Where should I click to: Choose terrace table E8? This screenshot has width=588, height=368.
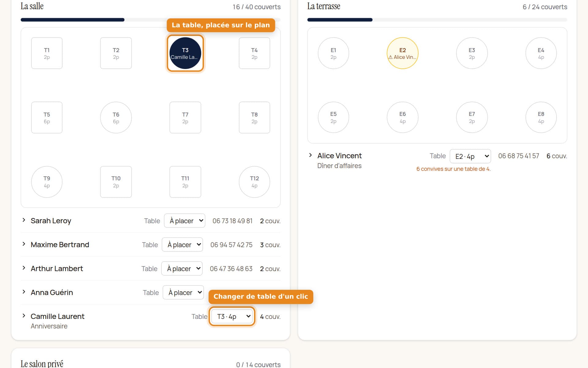[541, 117]
